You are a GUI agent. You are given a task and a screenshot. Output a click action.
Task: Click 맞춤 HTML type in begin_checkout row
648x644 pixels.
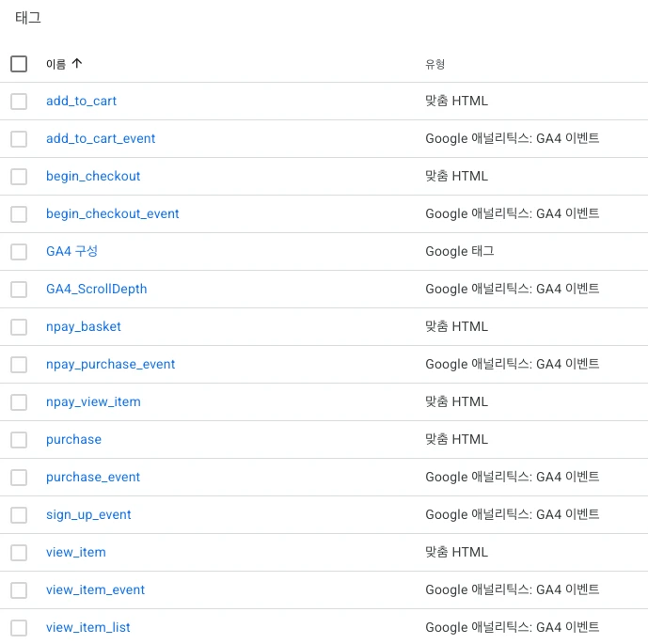coord(457,176)
